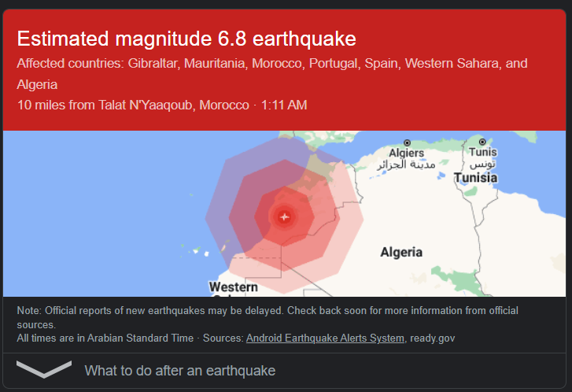Click the Algeria country label on map
This screenshot has width=572, height=392.
(401, 253)
